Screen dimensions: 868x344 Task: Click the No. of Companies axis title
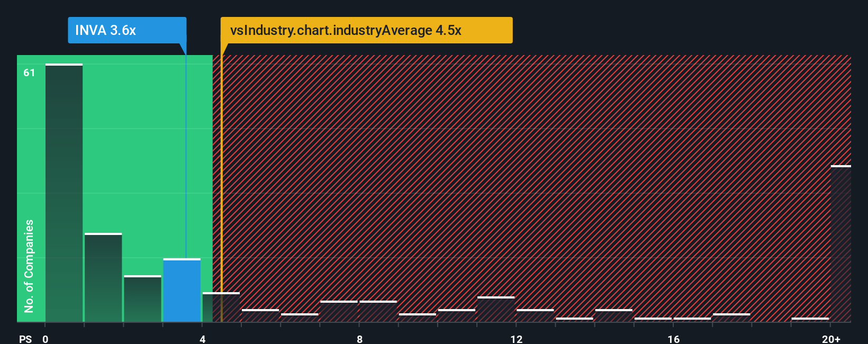click(x=29, y=266)
